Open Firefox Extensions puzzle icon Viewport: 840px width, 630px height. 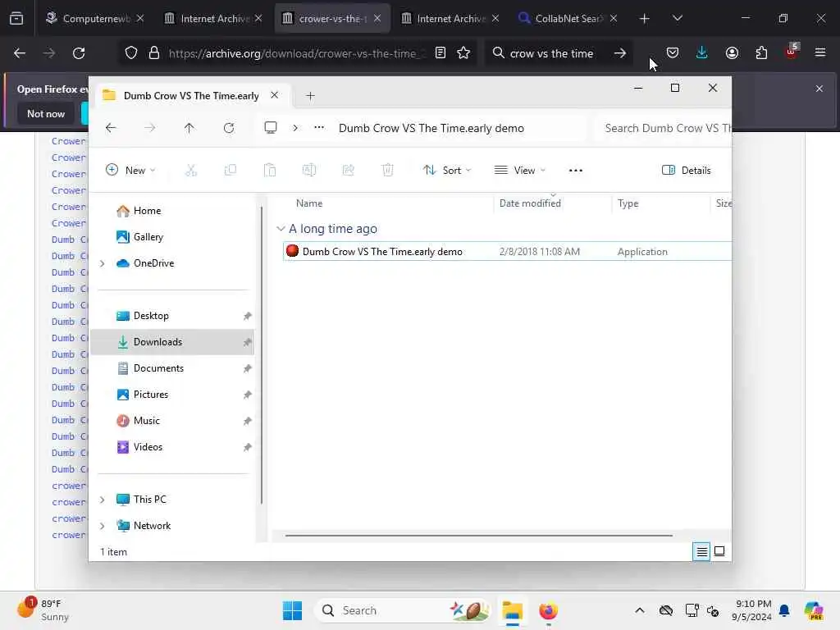click(761, 52)
